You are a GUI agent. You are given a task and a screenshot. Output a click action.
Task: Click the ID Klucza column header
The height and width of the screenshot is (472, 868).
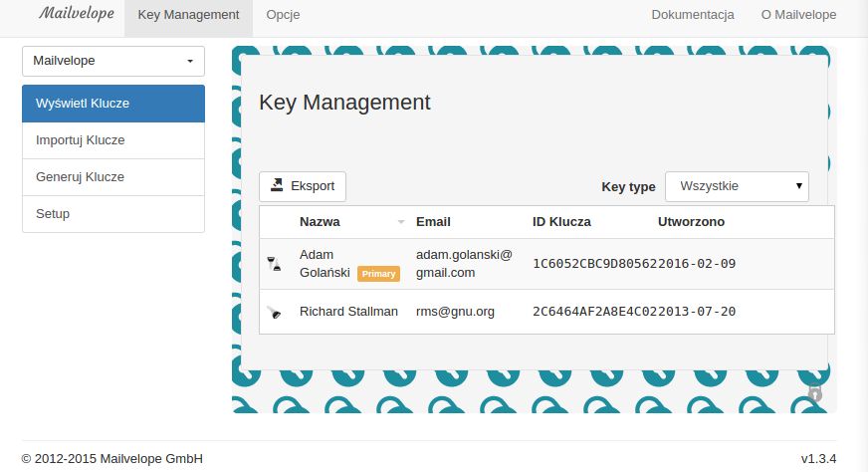click(x=561, y=222)
